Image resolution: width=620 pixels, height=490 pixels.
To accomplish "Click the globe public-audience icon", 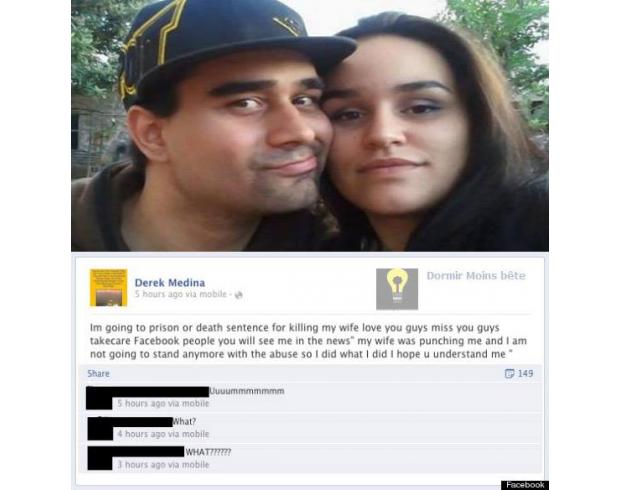I will point(238,295).
